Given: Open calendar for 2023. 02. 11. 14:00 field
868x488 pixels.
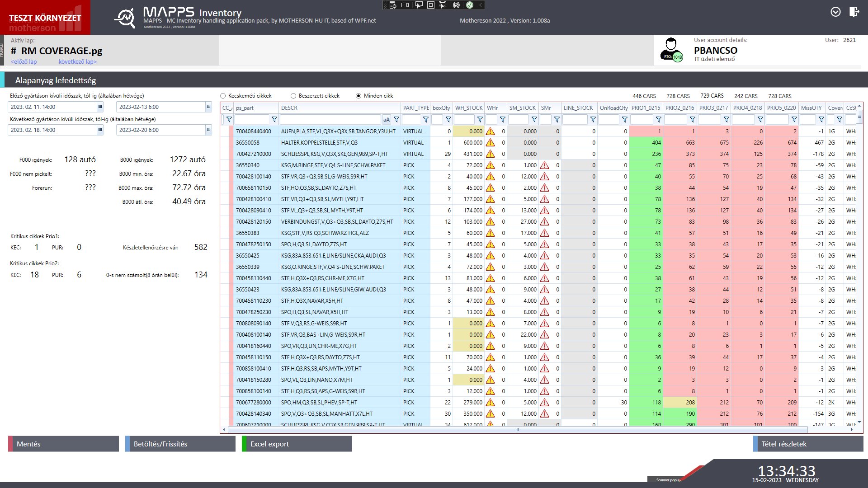Looking at the screenshot, I should [100, 107].
